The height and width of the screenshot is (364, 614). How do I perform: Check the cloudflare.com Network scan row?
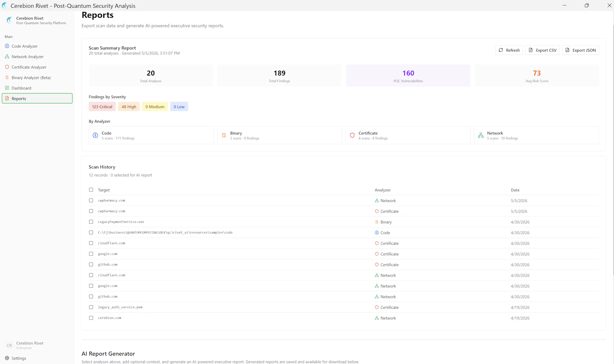(91, 275)
